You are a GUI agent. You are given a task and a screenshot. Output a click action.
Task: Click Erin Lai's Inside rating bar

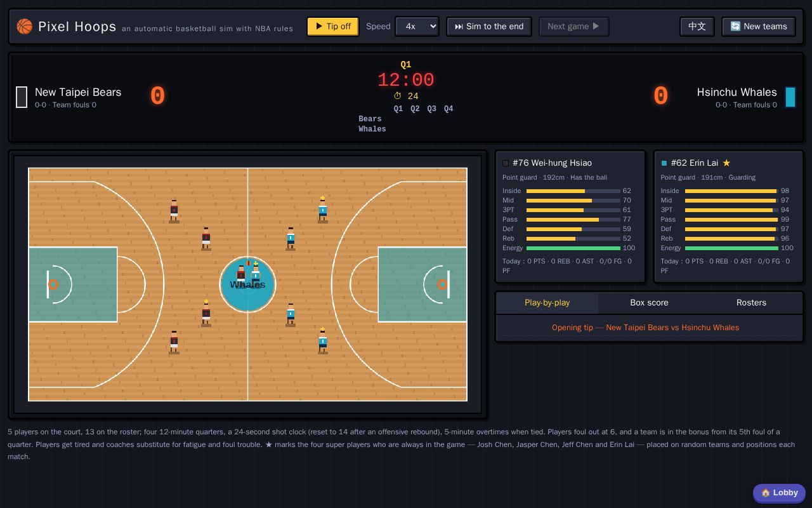(731, 191)
